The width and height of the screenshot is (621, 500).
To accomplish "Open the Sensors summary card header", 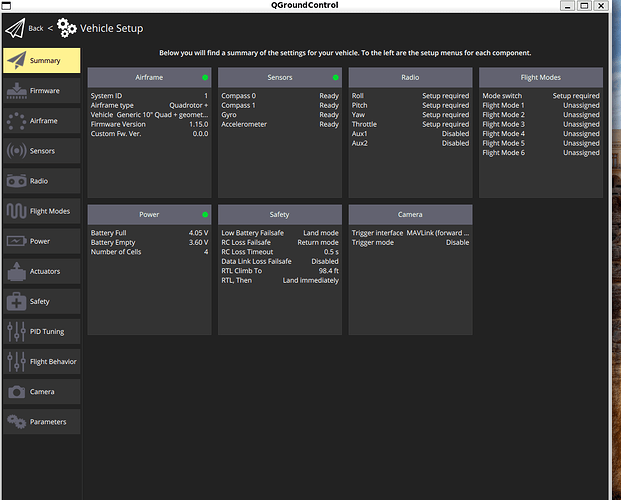I will coord(280,77).
